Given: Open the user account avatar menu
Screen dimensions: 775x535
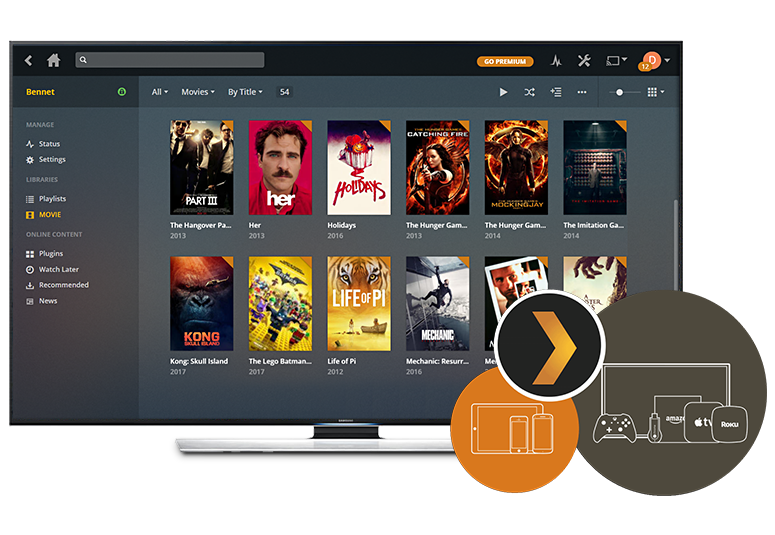Looking at the screenshot, I should (653, 61).
